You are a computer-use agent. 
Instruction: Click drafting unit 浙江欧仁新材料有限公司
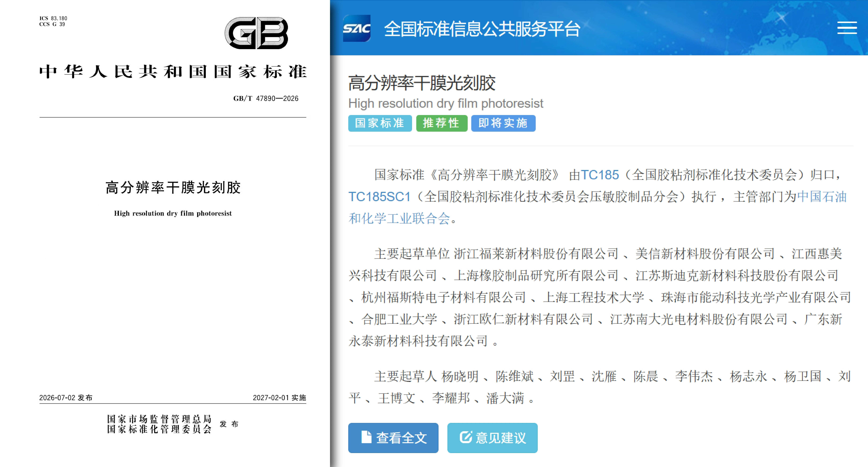click(523, 319)
